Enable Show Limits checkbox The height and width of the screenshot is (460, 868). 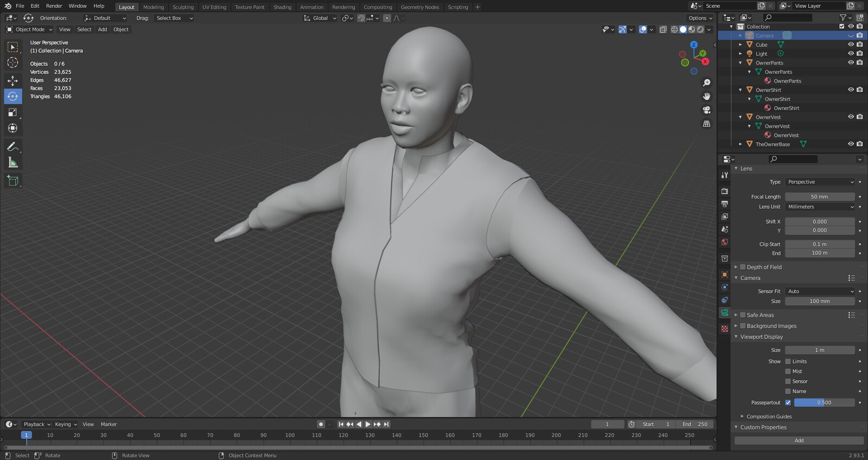[788, 361]
